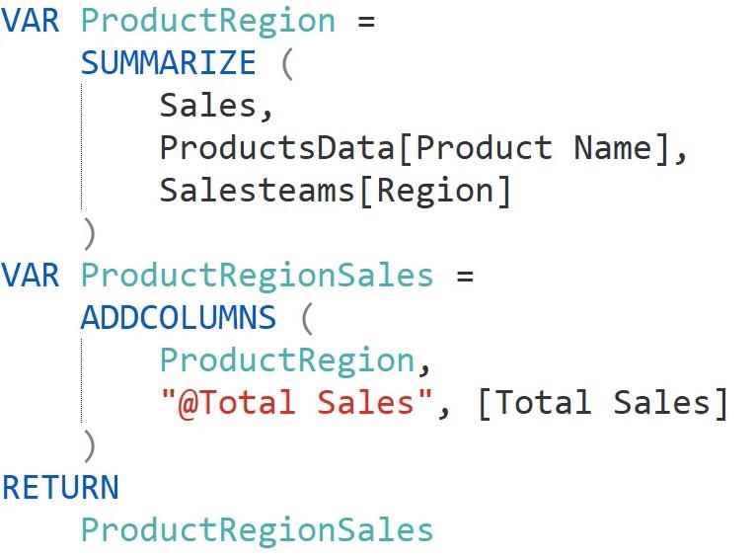The height and width of the screenshot is (560, 756).
Task: Click ProductRegionSales after RETURN
Action: click(257, 530)
